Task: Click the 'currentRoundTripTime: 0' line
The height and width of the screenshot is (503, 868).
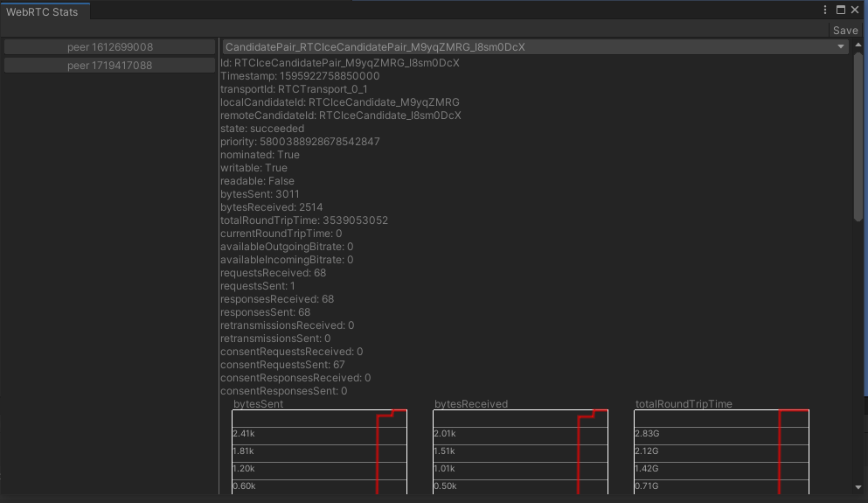Action: (x=281, y=234)
